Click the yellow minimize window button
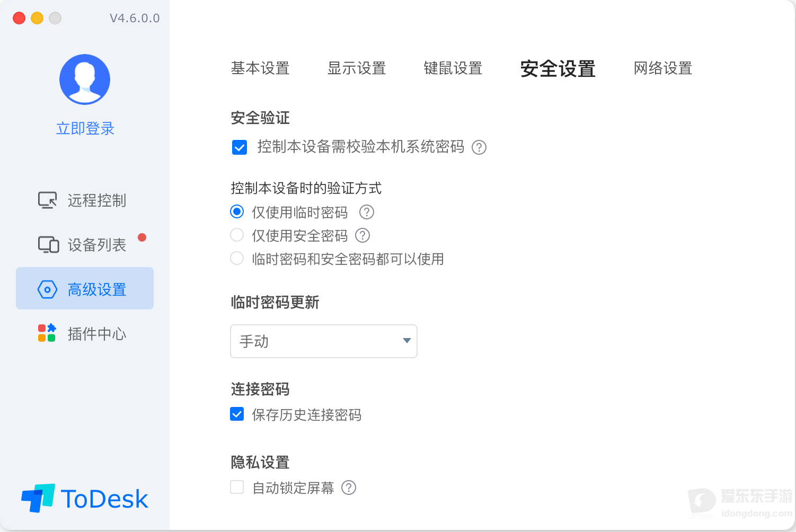This screenshot has height=532, width=796. 37,18
